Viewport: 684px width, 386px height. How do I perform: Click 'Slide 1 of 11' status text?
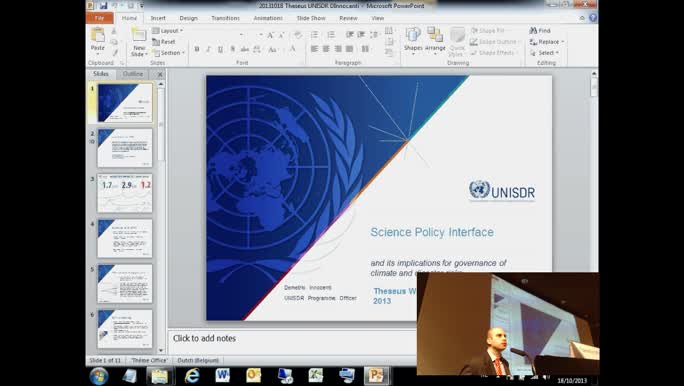point(106,360)
